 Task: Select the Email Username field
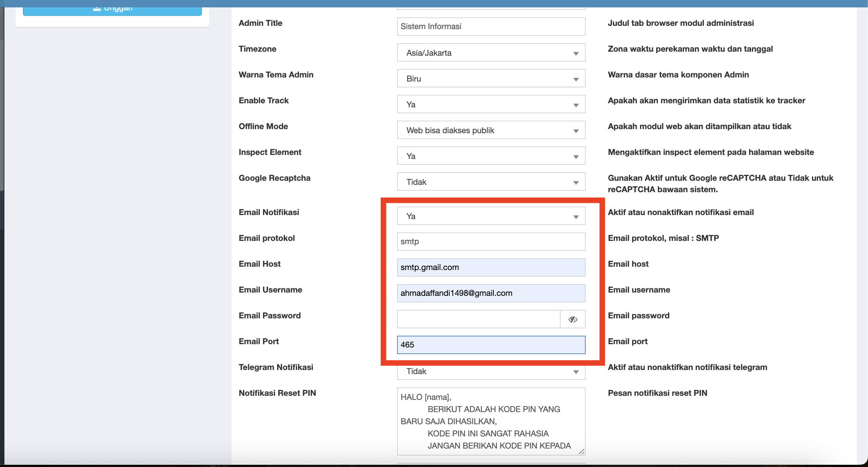[x=490, y=293]
